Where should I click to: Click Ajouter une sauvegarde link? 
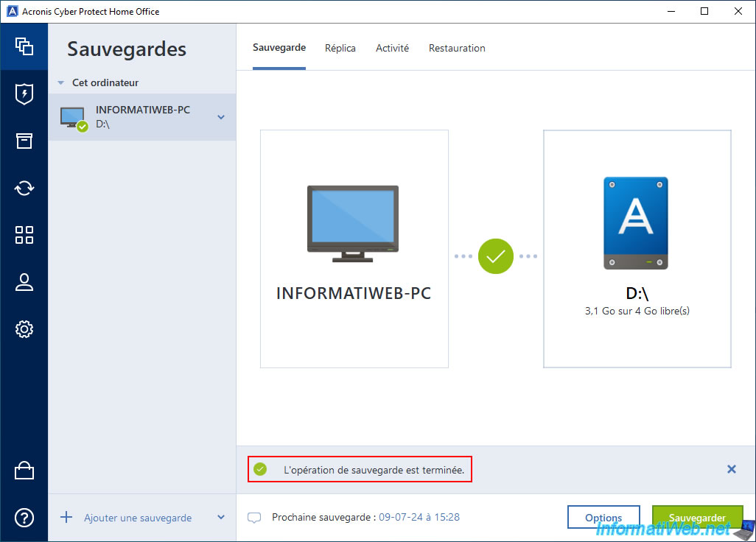(x=138, y=518)
